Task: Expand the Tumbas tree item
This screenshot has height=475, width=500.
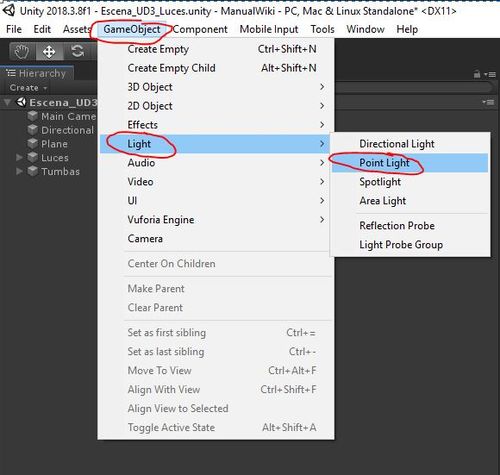Action: click(x=19, y=171)
